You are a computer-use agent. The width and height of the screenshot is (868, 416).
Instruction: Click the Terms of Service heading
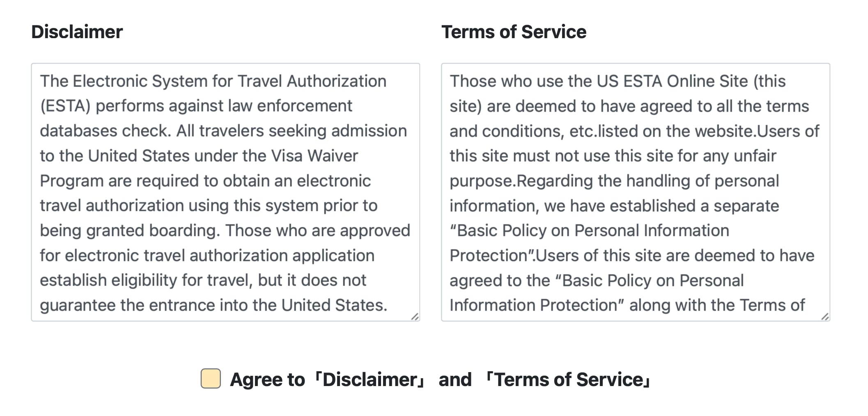click(514, 32)
